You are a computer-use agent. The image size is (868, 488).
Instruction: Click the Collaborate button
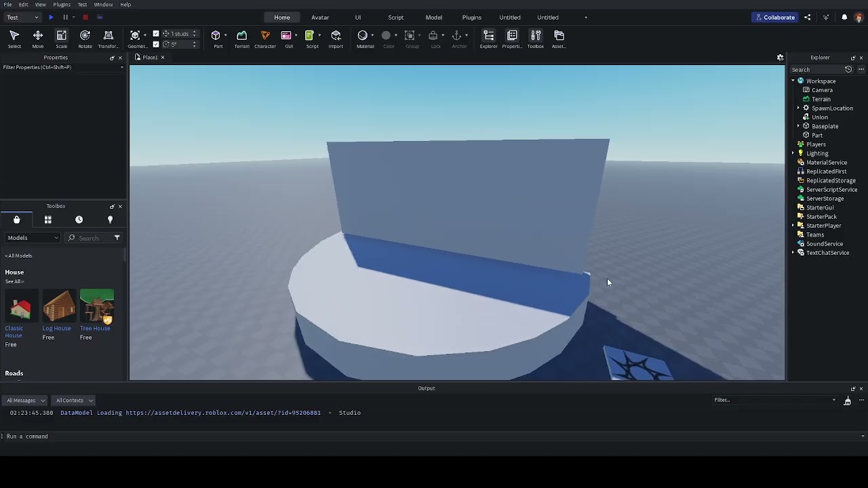click(775, 18)
